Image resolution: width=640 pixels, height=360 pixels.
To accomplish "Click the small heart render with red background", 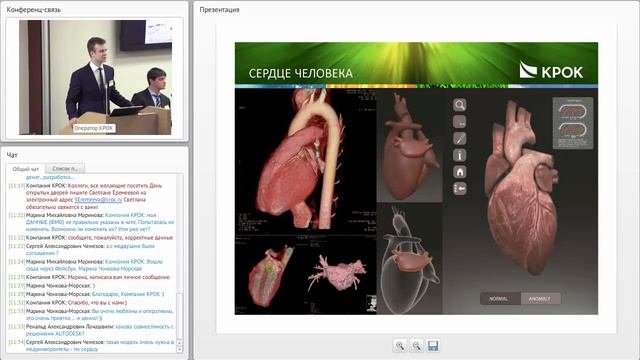I will coord(409,145).
